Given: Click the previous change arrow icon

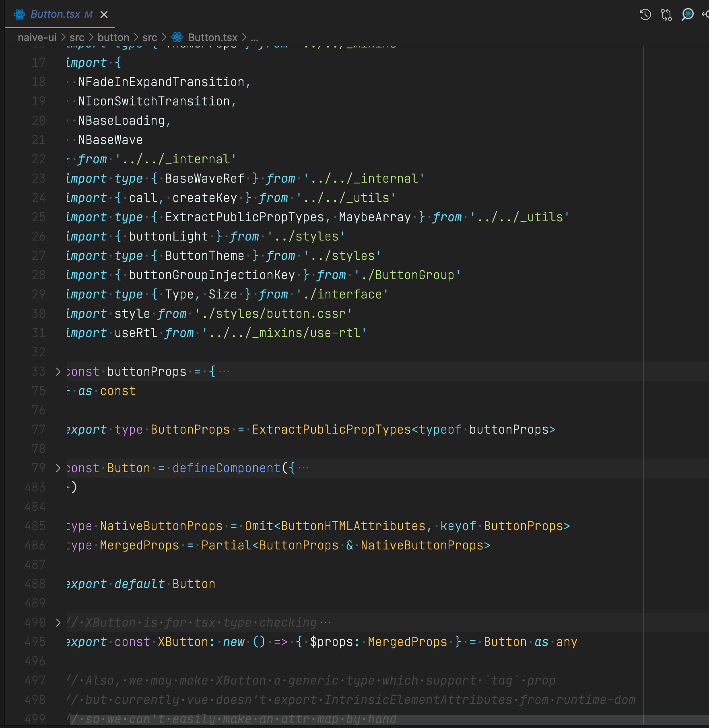Looking at the screenshot, I should 705,15.
